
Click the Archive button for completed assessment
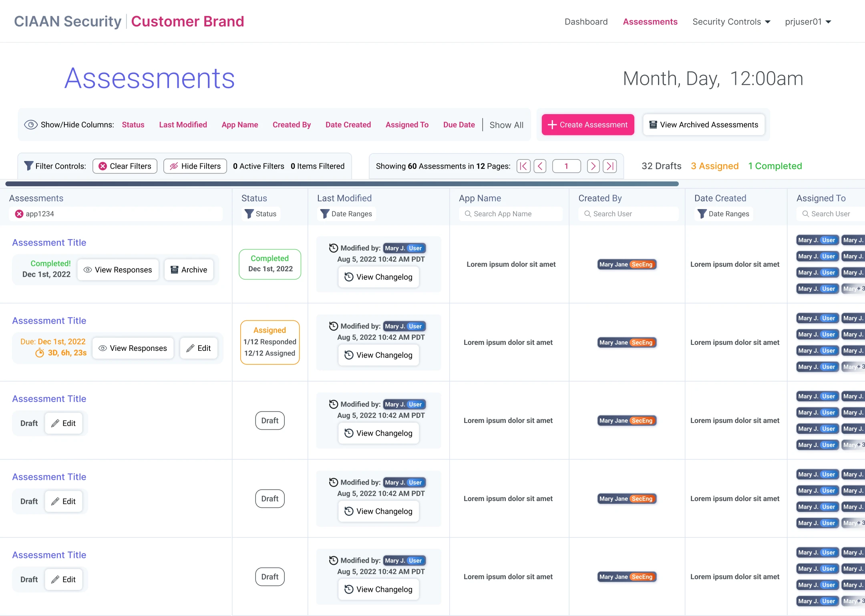pos(189,270)
